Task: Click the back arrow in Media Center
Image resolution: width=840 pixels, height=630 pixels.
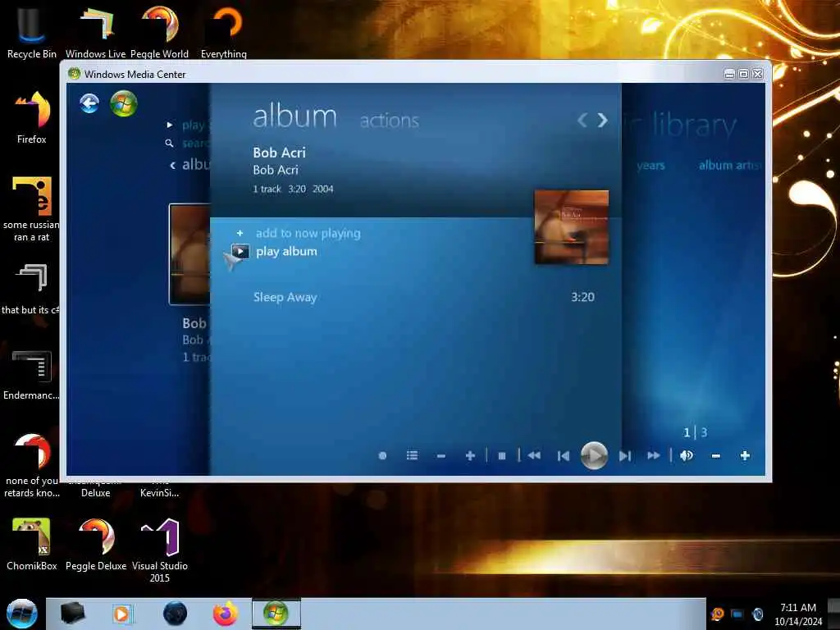Action: (89, 103)
